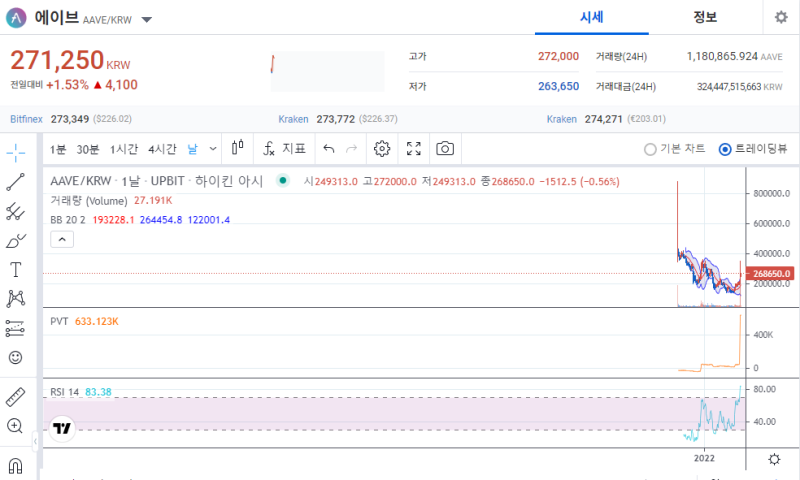Open chart properties gear in toolbar
The height and width of the screenshot is (480, 800).
tap(382, 148)
